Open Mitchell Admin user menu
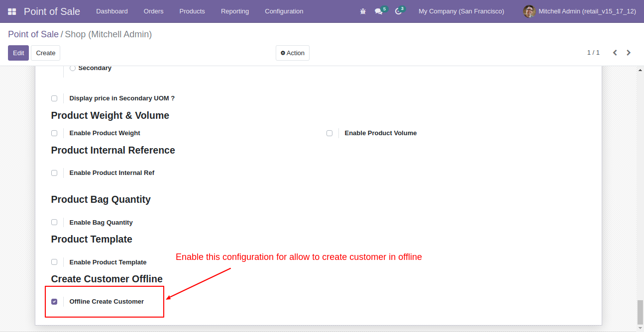Image resolution: width=644 pixels, height=332 pixels. click(x=579, y=11)
